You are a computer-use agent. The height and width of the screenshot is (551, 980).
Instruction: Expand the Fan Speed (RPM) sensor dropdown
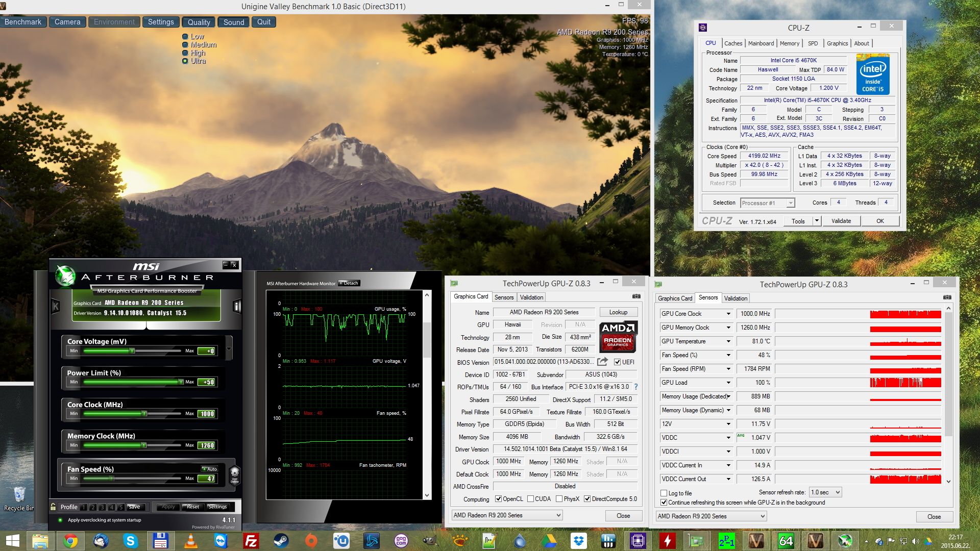[728, 369]
